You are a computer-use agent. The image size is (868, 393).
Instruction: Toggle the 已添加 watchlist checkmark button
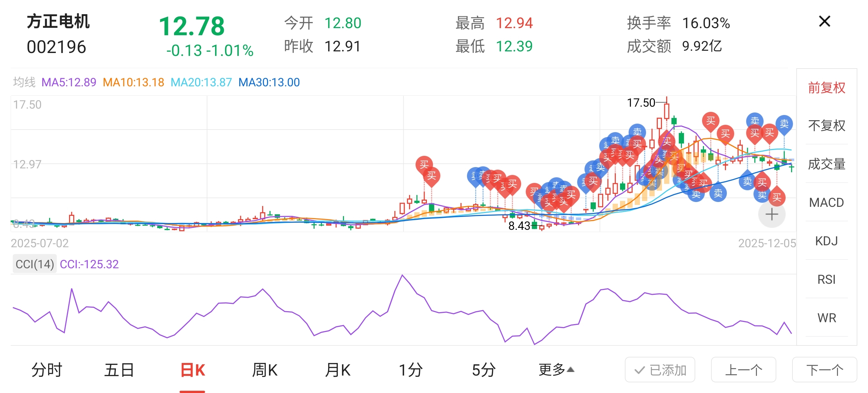660,370
